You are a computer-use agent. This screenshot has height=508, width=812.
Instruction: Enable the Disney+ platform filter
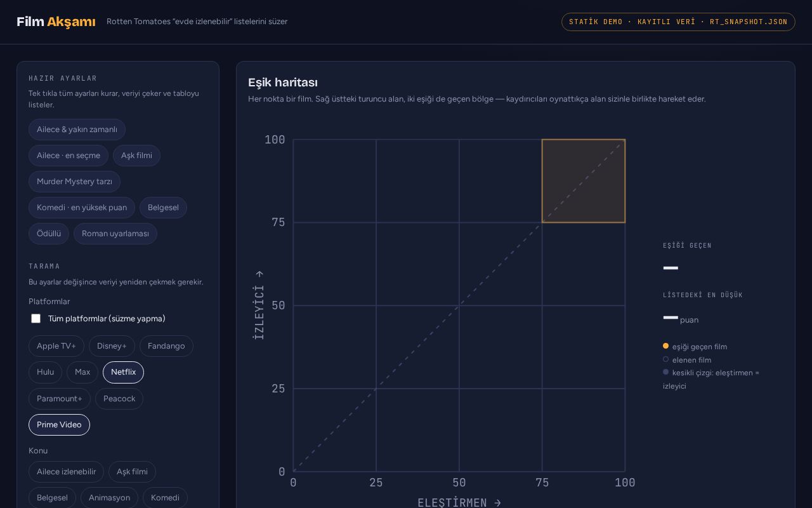coord(112,346)
